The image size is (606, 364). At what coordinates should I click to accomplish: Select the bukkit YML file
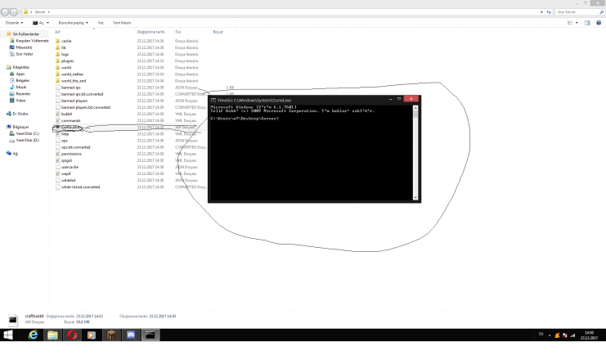click(66, 114)
